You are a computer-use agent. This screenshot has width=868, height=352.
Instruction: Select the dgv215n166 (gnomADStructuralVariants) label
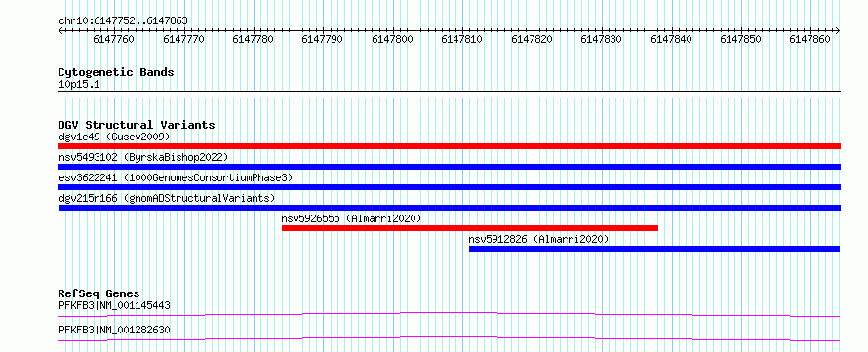coord(167,198)
